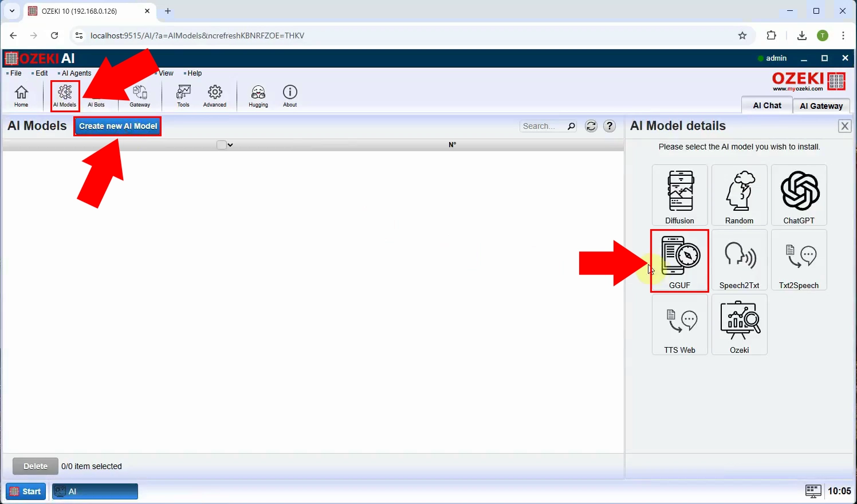The image size is (857, 504).
Task: Select the ChatGPT model type
Action: [799, 195]
